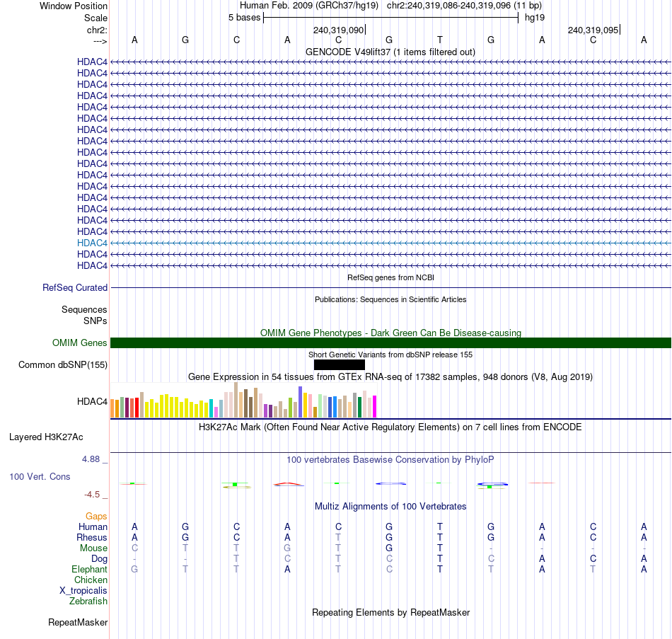Select the light-blue highlighted HDAC4 transcript label
This screenshot has width=672, height=639.
(x=92, y=243)
